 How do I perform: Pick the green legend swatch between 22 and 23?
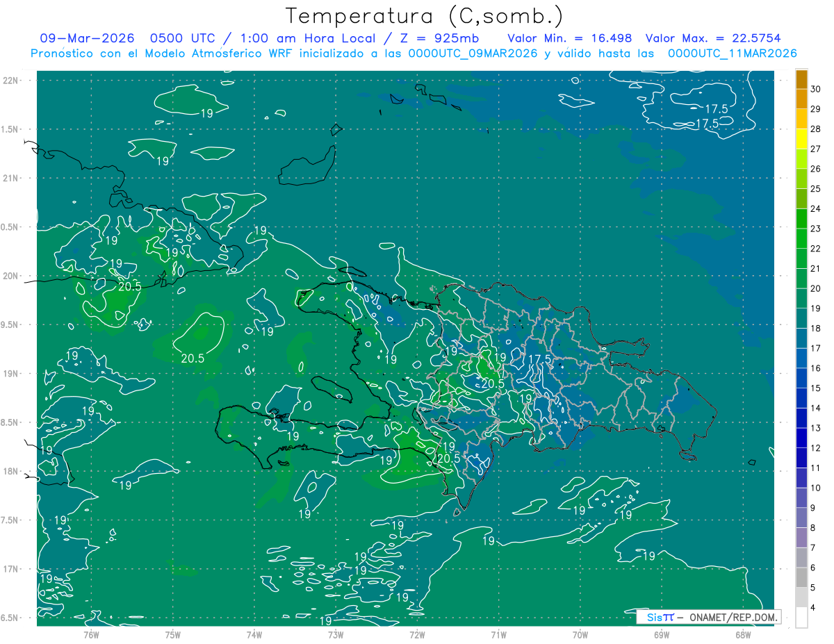pos(801,238)
